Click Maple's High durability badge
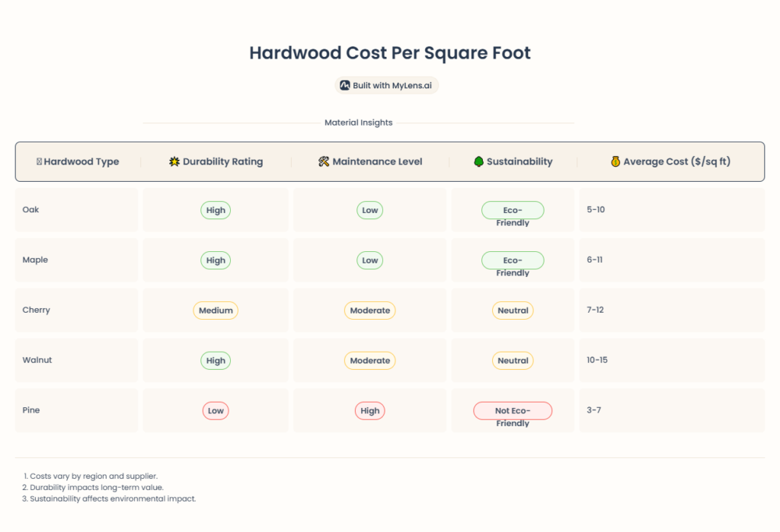Viewport: 780px width, 532px height. coord(216,260)
